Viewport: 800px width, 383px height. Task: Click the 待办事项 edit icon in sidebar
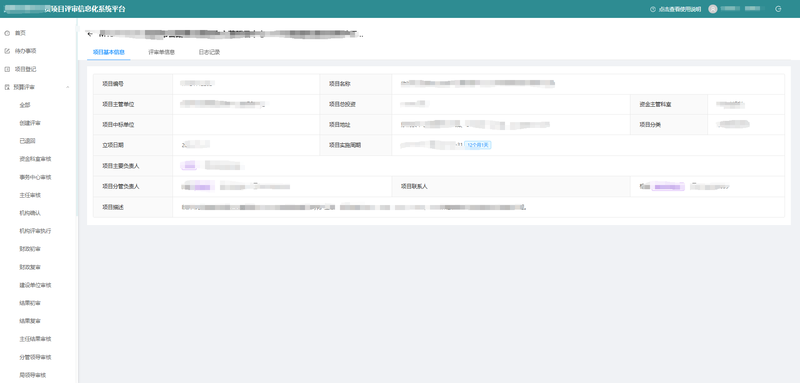point(7,51)
